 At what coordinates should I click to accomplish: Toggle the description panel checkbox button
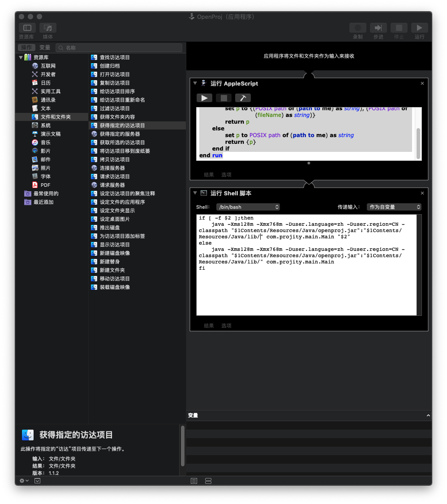(37, 481)
